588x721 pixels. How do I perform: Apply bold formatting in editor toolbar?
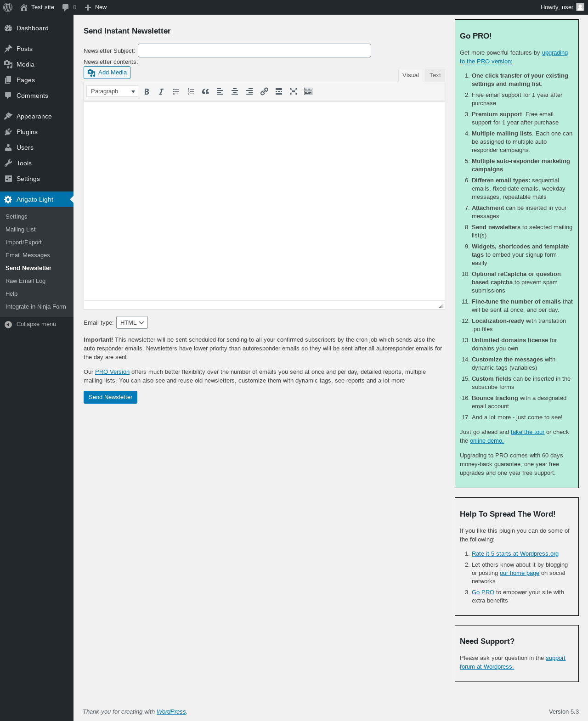click(147, 91)
